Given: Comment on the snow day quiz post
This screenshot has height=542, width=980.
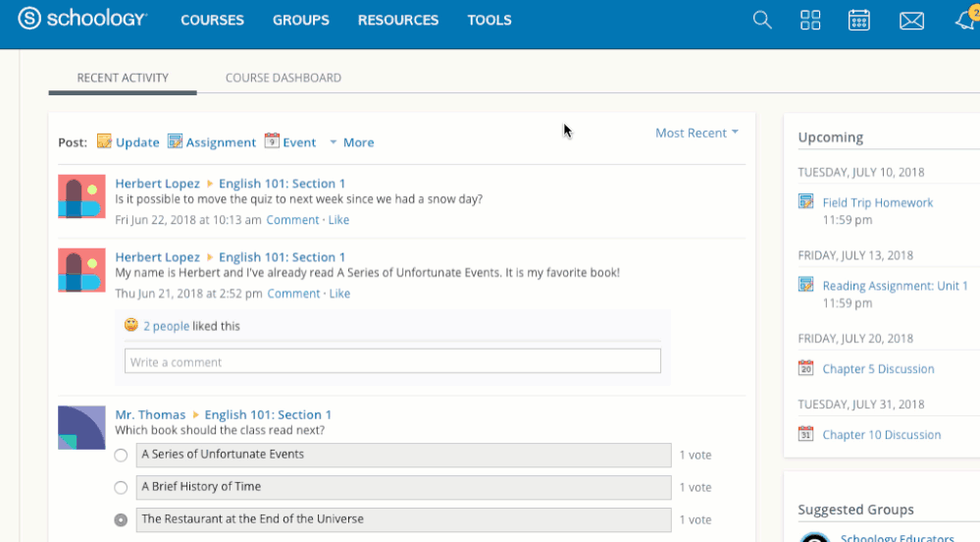Looking at the screenshot, I should [x=292, y=220].
